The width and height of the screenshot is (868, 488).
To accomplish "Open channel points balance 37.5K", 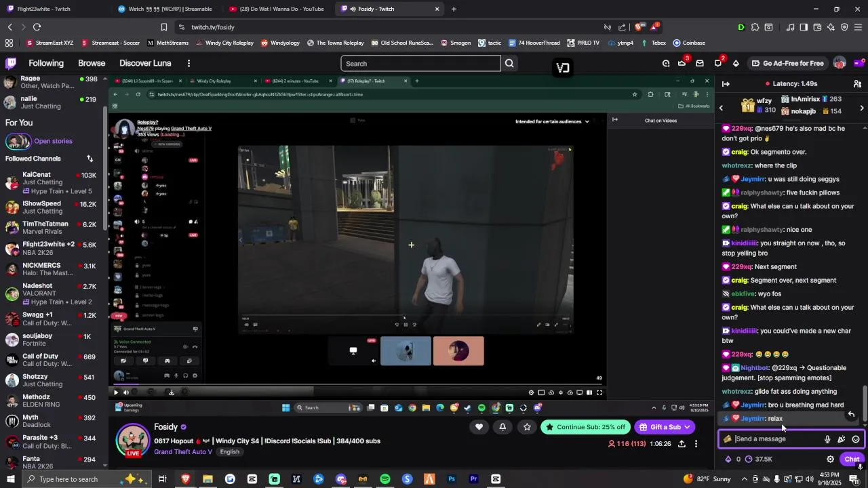I will 759,459.
